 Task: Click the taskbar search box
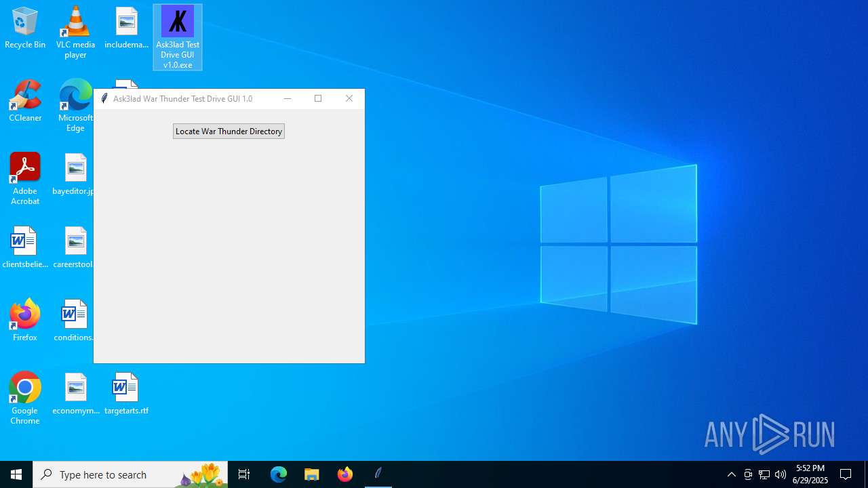pos(130,474)
